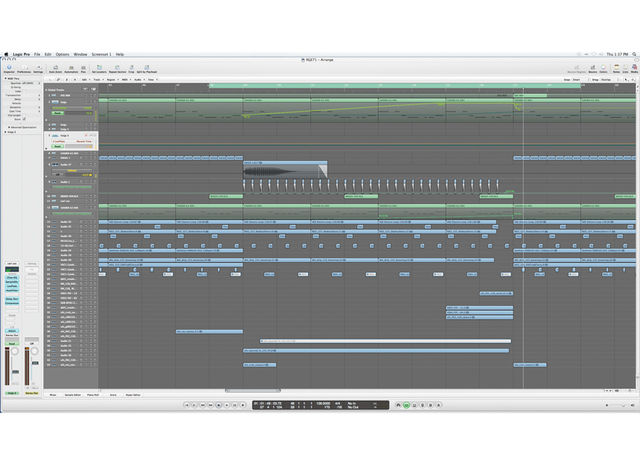Open the Media toolbar icon
The image size is (640, 475).
634,69
